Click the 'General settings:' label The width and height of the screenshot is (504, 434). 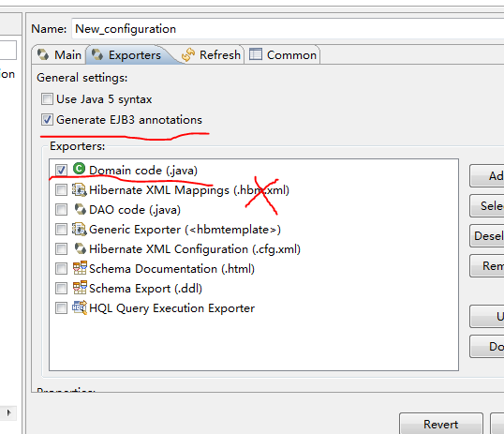82,78
